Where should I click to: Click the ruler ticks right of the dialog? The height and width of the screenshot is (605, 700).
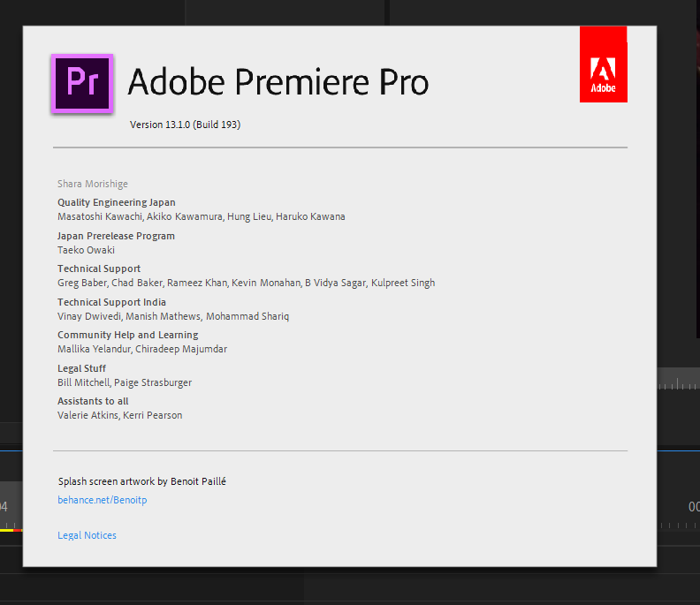point(679,384)
